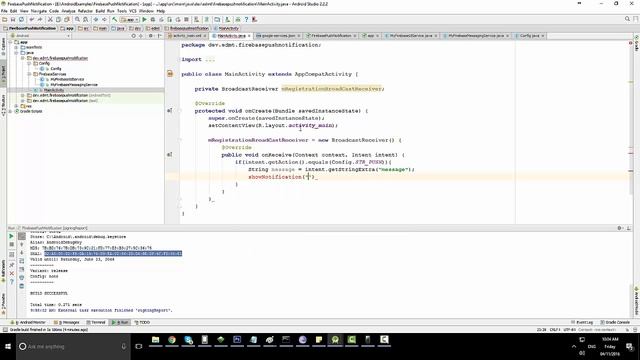This screenshot has height=360, width=640.
Task: Collapse the java folder node
Action: (16, 53)
